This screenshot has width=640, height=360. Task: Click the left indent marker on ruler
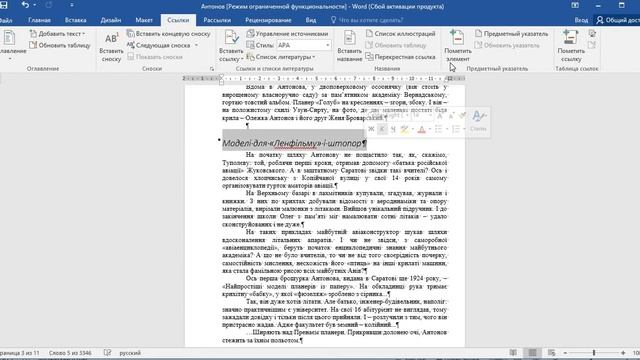(222, 81)
